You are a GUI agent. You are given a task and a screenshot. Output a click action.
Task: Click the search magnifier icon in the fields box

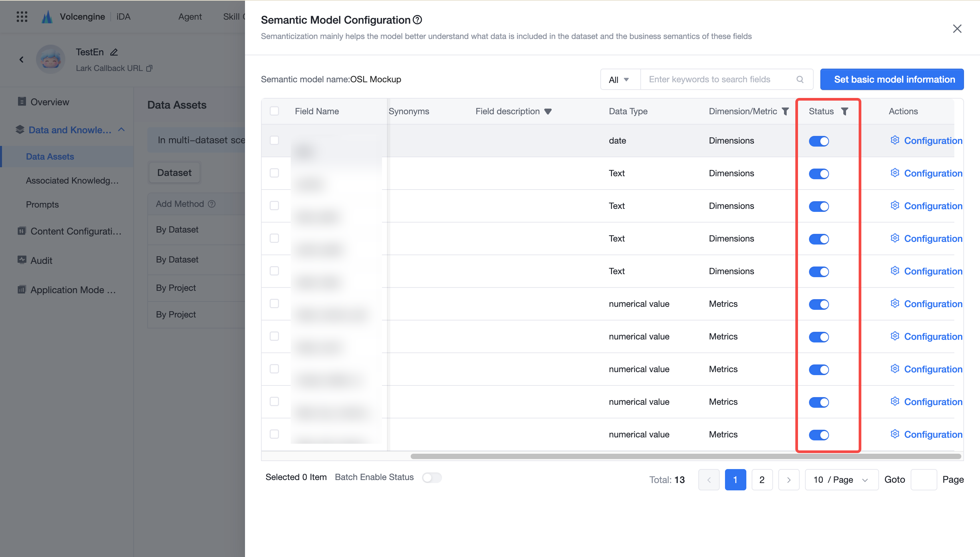(x=800, y=79)
